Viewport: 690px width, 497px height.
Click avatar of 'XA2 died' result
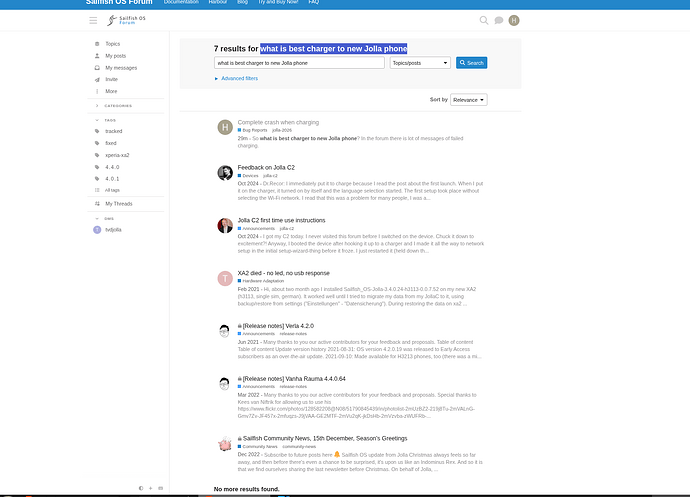(225, 278)
